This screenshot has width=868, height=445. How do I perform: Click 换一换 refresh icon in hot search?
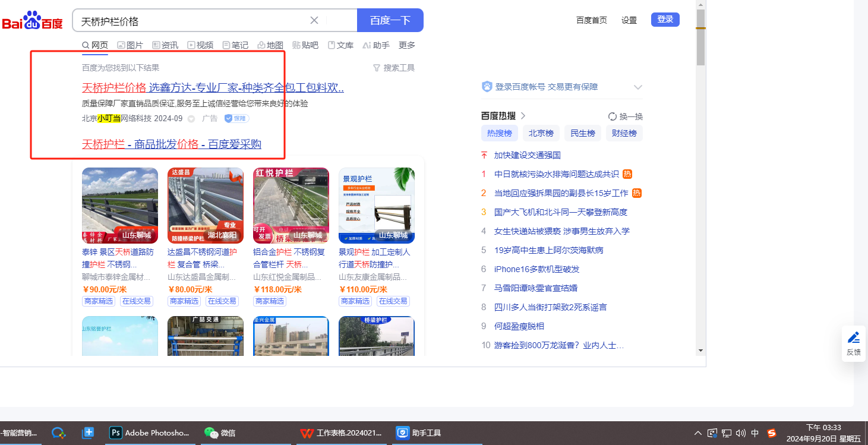(x=613, y=116)
